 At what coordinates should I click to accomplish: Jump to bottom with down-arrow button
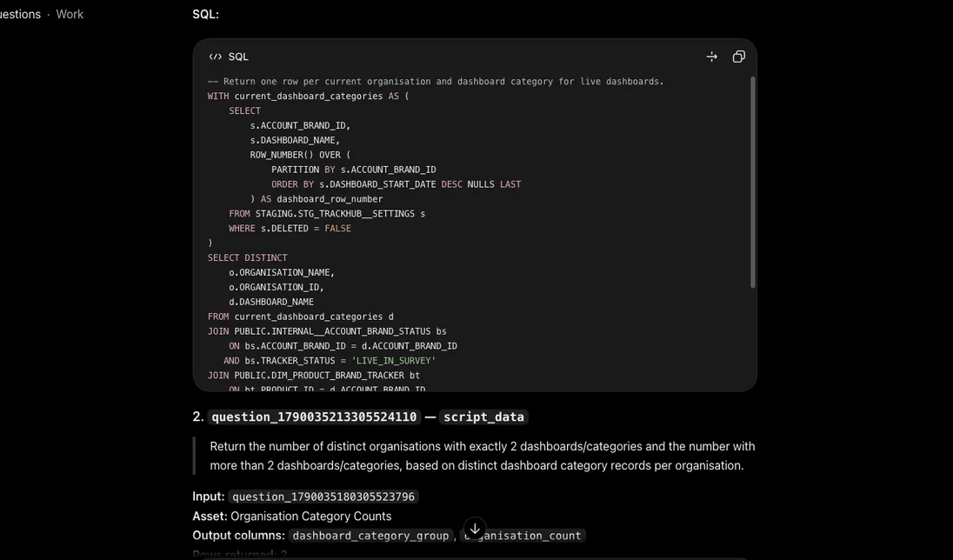pos(475,529)
